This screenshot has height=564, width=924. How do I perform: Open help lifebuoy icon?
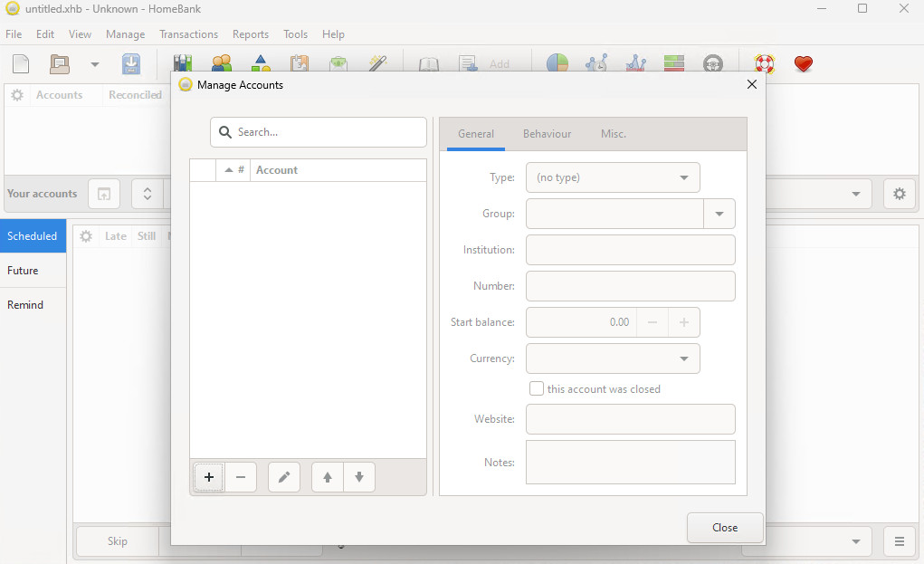click(765, 63)
